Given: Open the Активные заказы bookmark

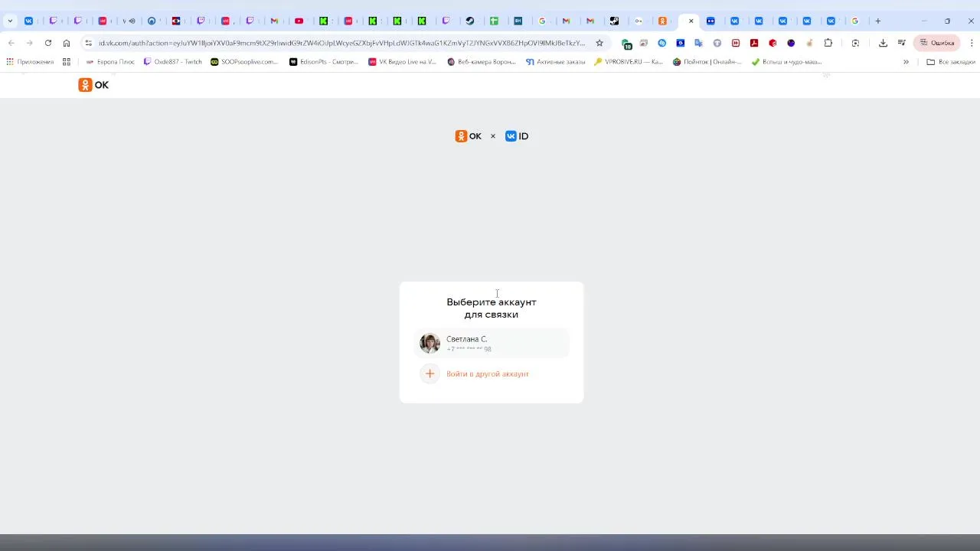Looking at the screenshot, I should coord(556,62).
